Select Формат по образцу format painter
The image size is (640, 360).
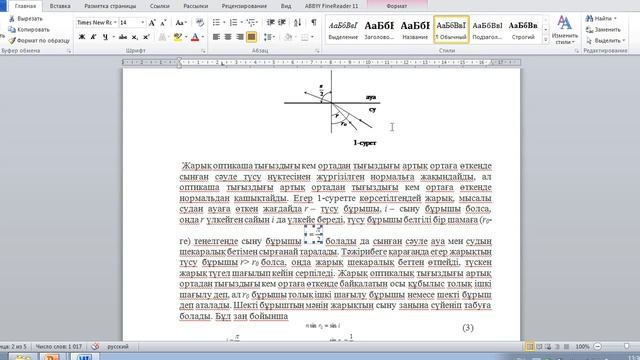[39, 41]
